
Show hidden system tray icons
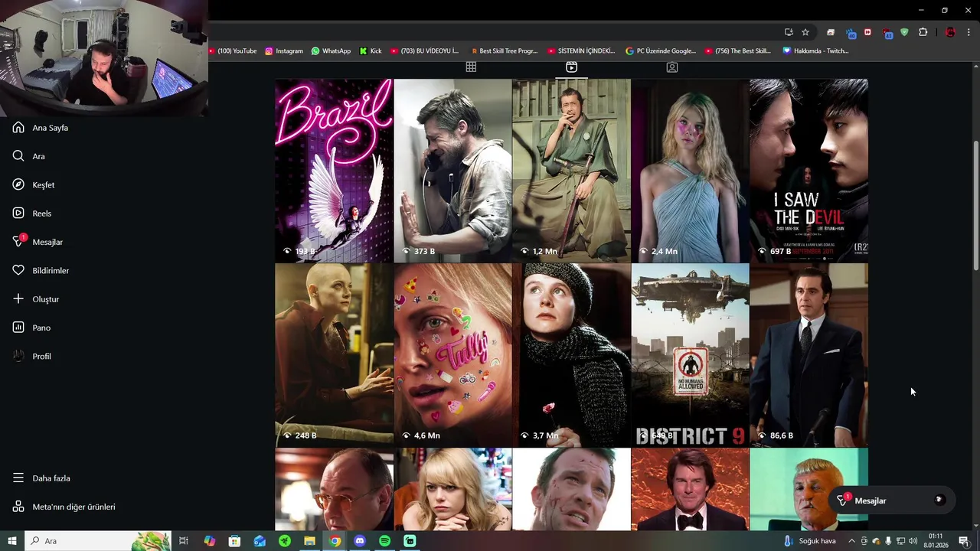(851, 541)
